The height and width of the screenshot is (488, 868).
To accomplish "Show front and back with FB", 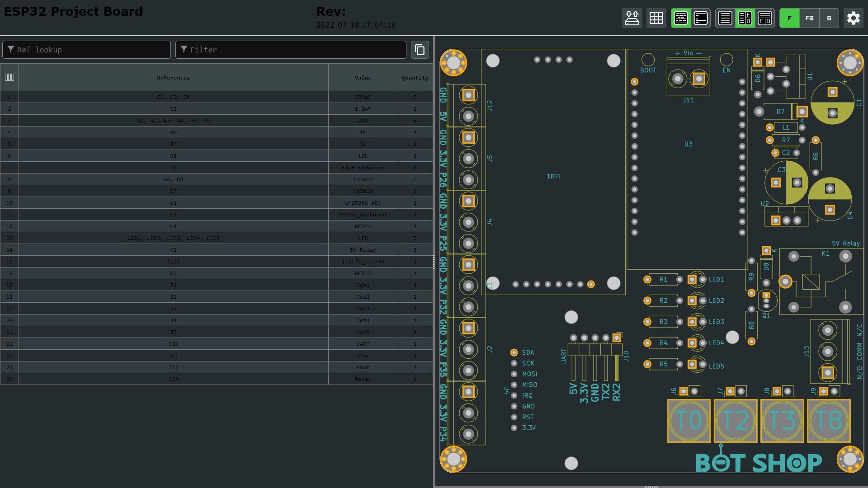I will click(x=809, y=19).
